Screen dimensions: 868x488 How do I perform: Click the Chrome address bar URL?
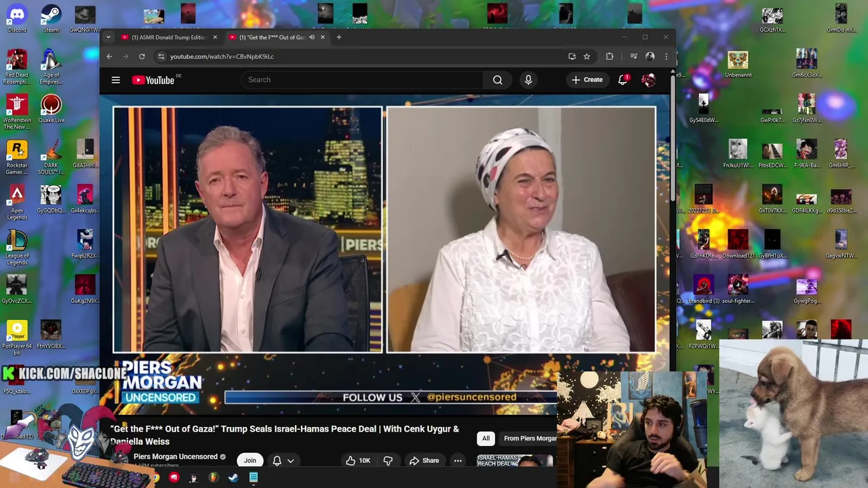(222, 56)
